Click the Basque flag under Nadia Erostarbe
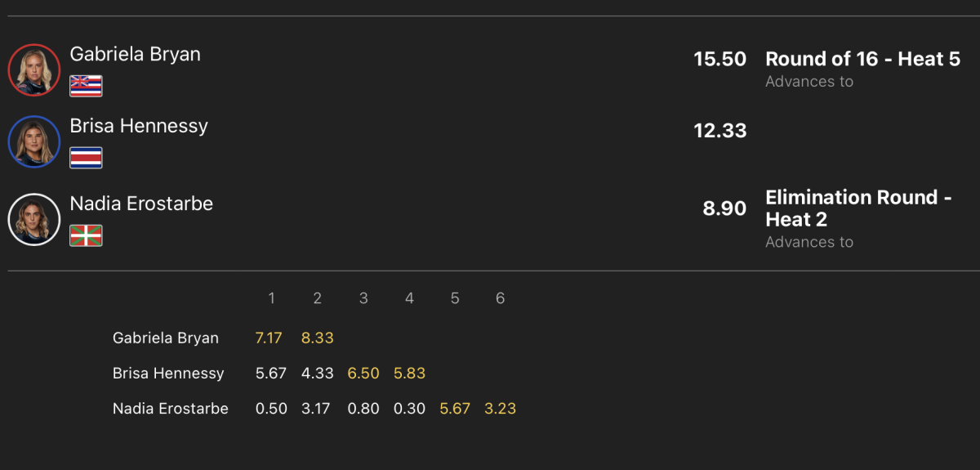This screenshot has width=980, height=470. [86, 235]
